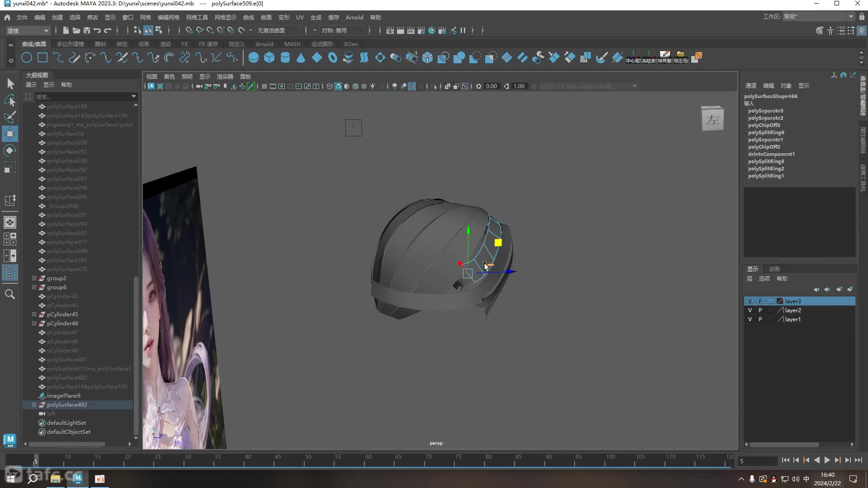
Task: Open the channel box 通道 menu
Action: pyautogui.click(x=751, y=85)
